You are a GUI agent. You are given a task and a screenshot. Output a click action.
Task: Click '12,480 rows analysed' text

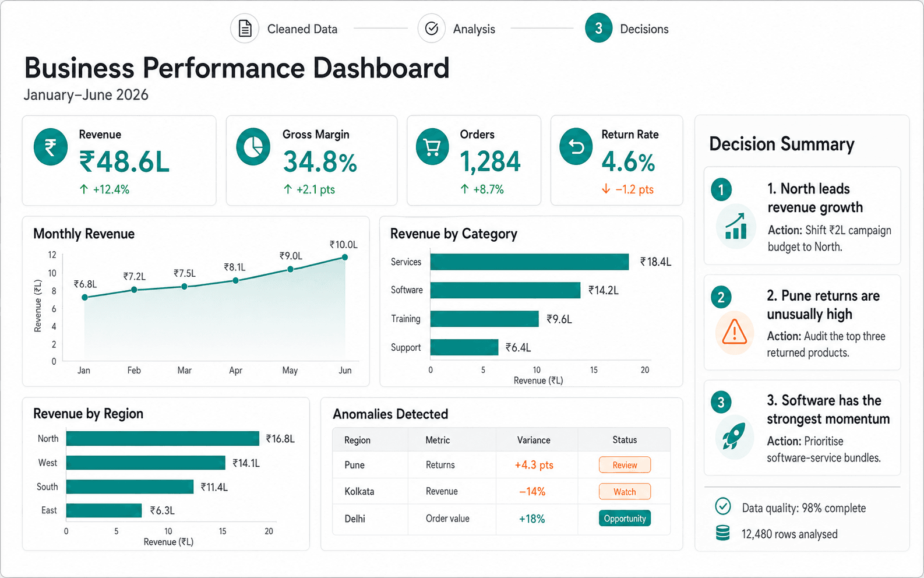(x=789, y=534)
